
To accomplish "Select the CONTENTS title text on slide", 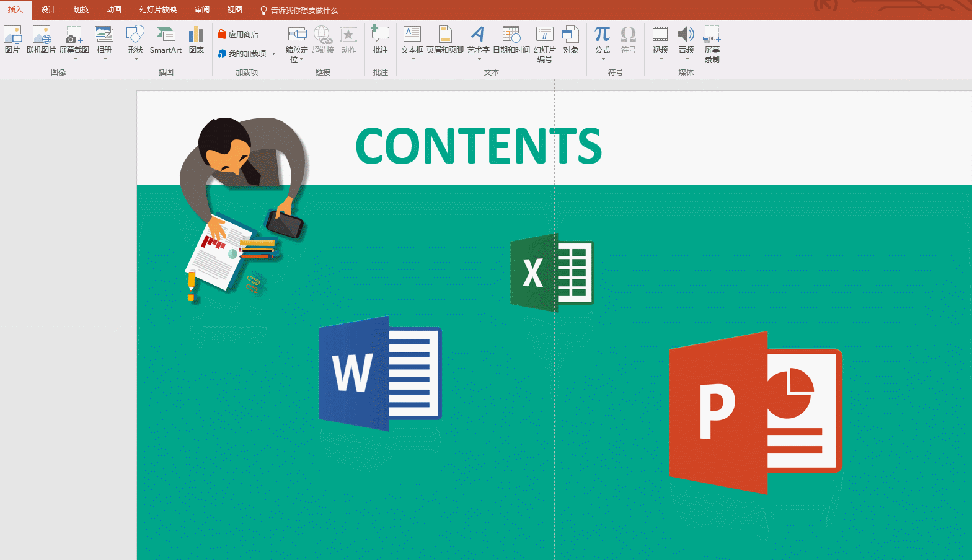I will point(479,146).
